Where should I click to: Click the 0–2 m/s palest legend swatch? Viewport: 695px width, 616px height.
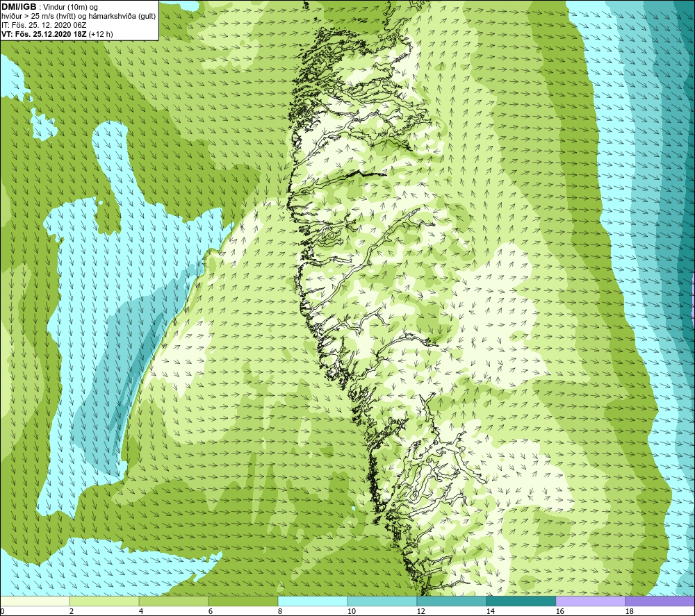pos(35,601)
